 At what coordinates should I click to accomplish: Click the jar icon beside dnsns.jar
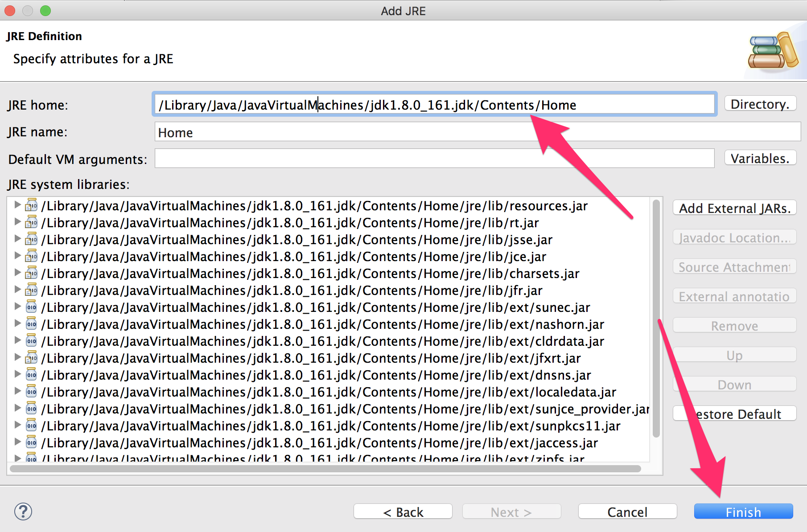[31, 375]
